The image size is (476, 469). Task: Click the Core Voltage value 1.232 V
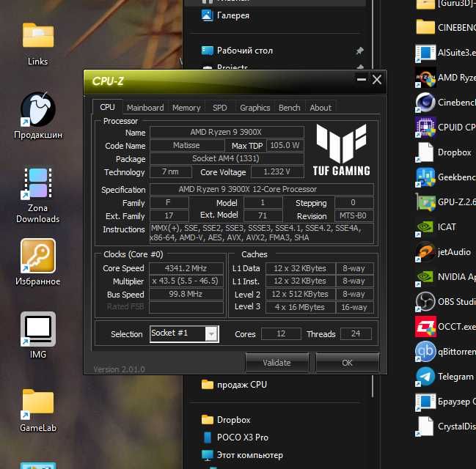click(x=277, y=171)
